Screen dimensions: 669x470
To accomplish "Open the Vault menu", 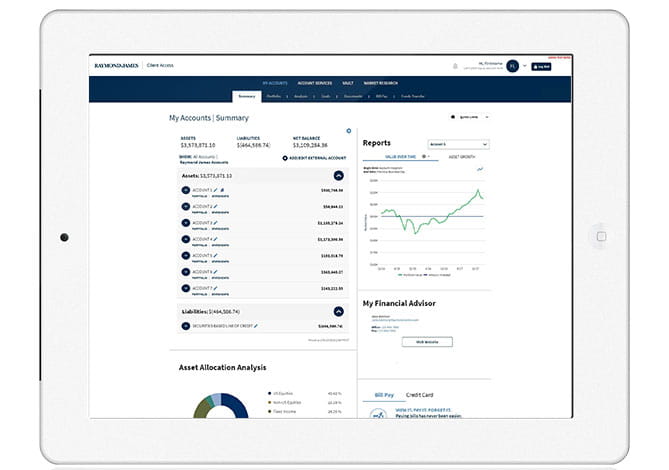I will (348, 83).
